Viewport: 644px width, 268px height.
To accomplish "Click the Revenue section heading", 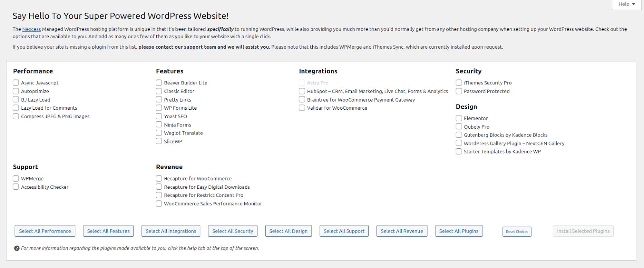I will (x=169, y=167).
